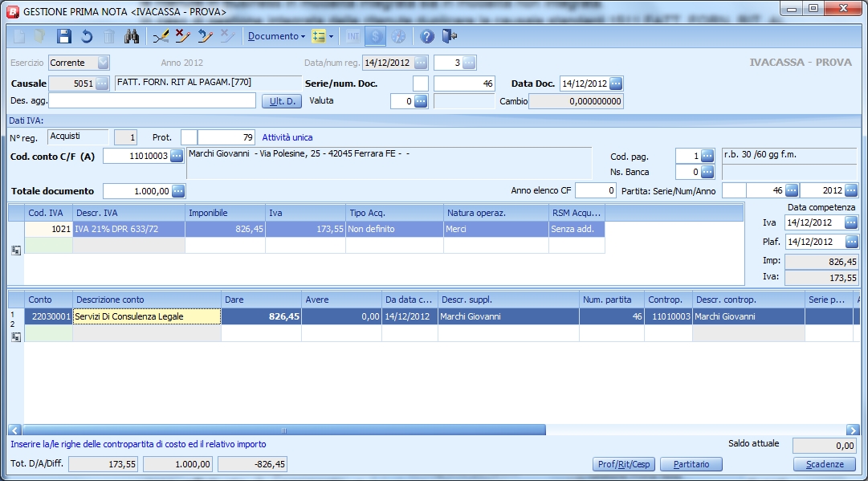Click the Dare cell 826,45 in accounts grid
Viewport: 868px width, 481px height.
(261, 316)
